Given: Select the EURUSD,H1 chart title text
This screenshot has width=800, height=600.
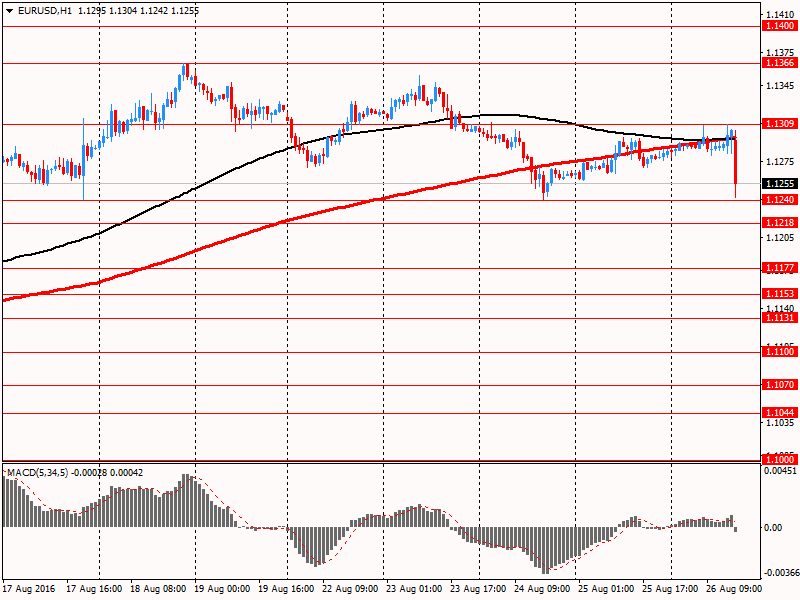Looking at the screenshot, I should tap(45, 11).
